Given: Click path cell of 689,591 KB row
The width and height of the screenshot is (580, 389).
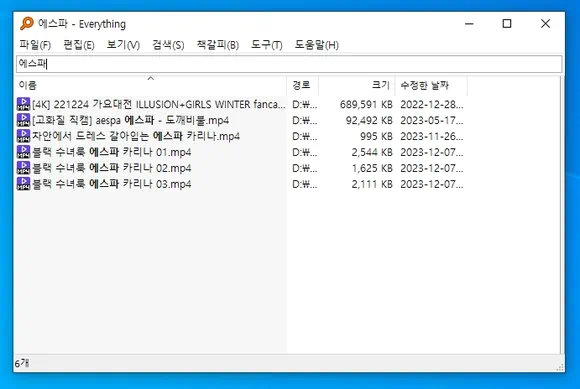Looking at the screenshot, I should [304, 105].
